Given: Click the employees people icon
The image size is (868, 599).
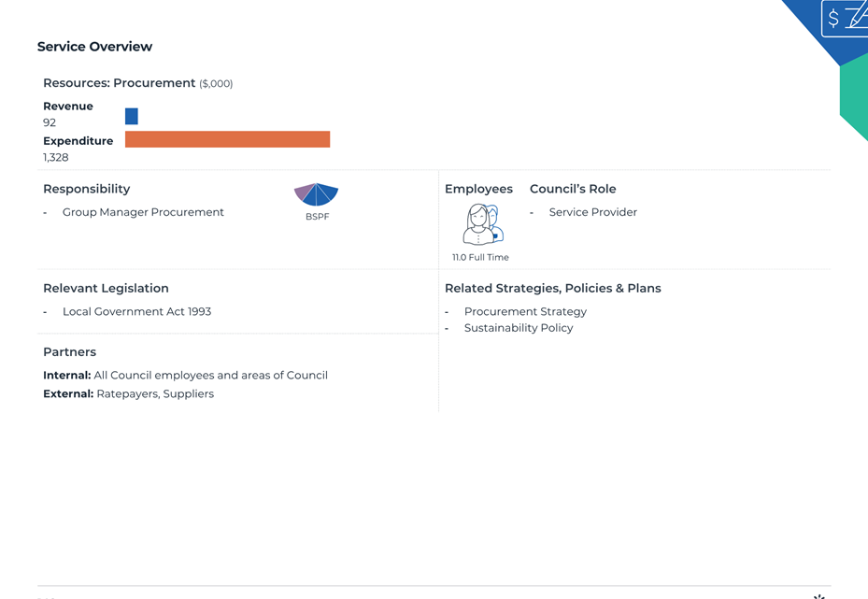Looking at the screenshot, I should tap(483, 224).
